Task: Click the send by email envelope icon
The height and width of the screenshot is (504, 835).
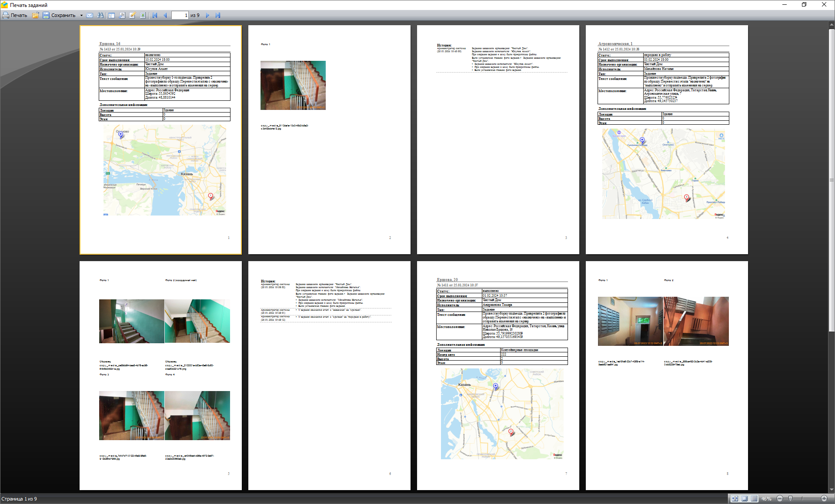Action: [90, 15]
